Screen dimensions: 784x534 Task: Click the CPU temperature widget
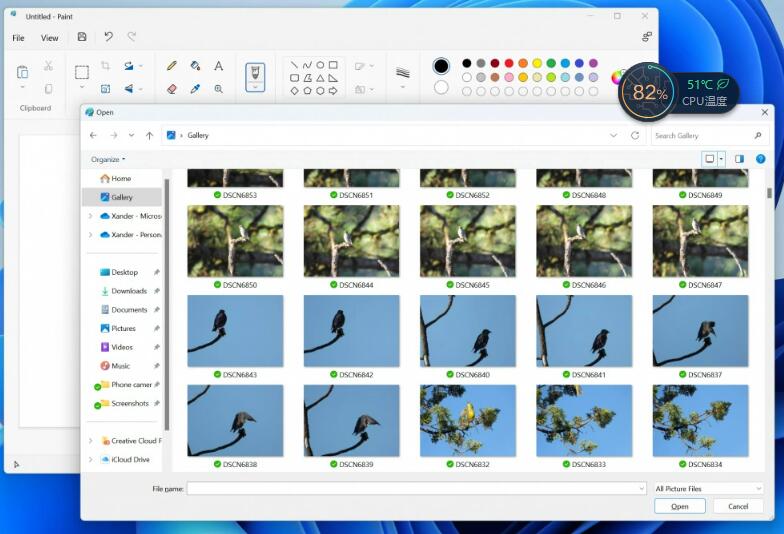tap(678, 94)
